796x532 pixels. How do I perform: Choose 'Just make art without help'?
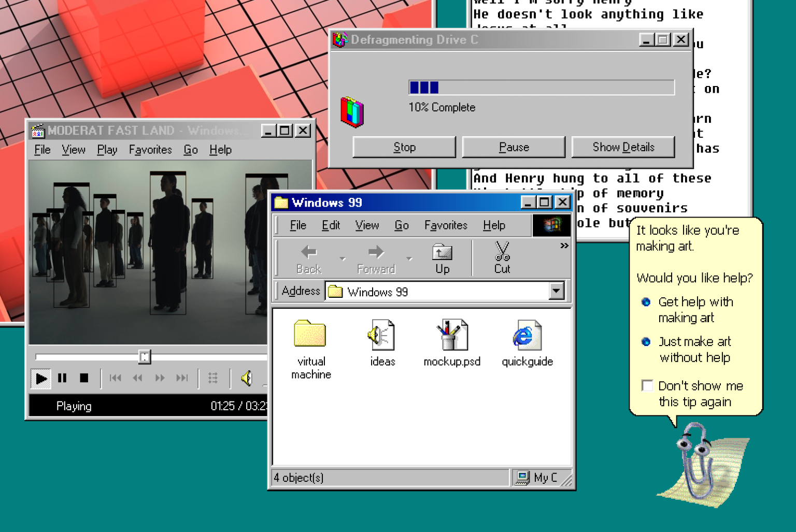[x=646, y=342]
